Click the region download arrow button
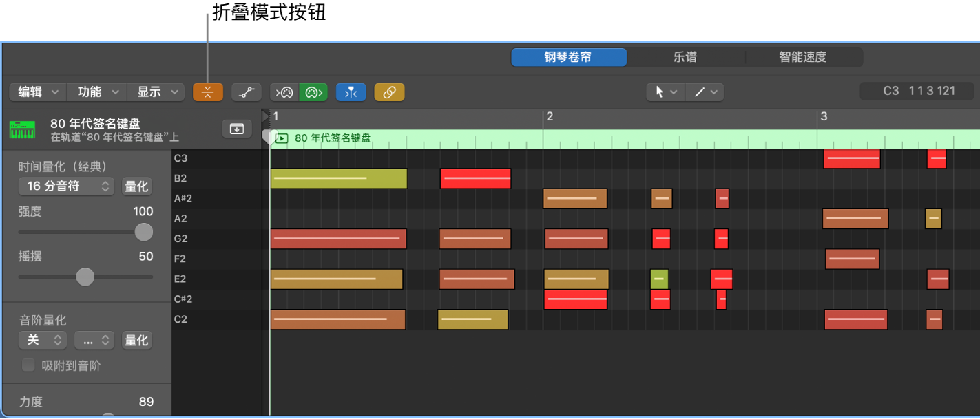Viewport: 980px width, 419px height. 236,128
